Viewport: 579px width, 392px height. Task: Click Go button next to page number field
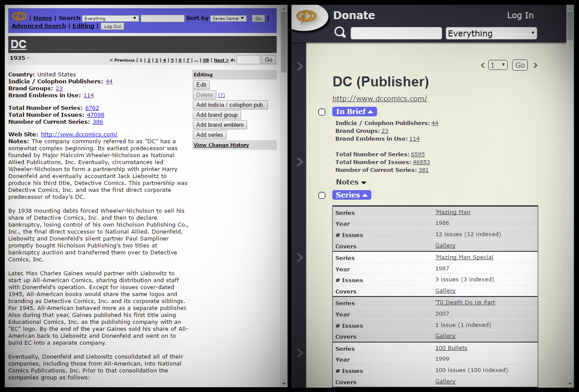coord(269,60)
